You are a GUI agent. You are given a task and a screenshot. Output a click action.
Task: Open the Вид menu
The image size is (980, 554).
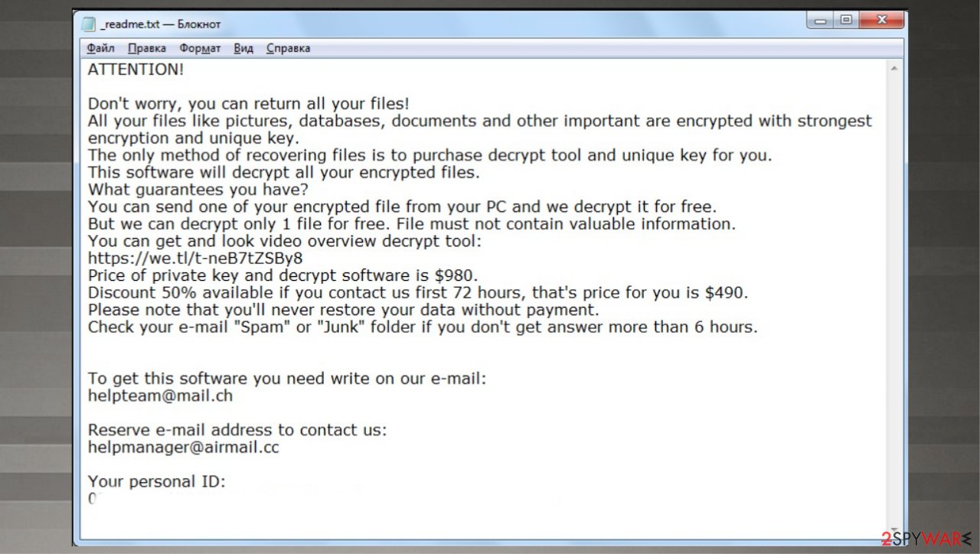(243, 48)
